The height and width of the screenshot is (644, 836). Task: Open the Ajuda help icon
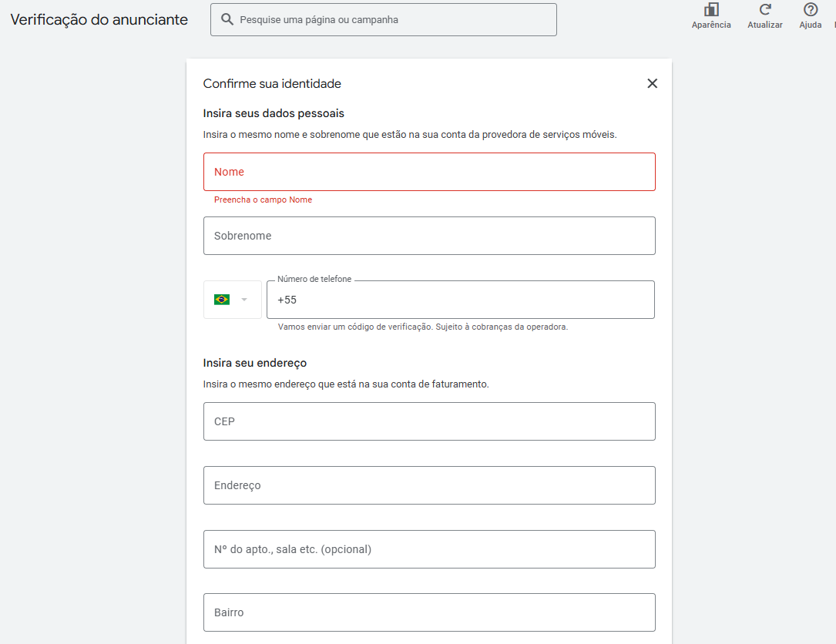click(x=811, y=10)
